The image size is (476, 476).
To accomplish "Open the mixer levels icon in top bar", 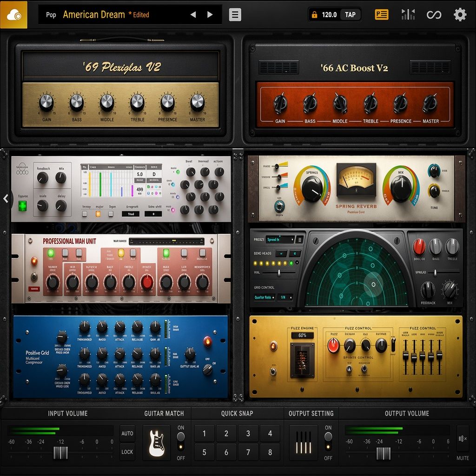I will [408, 14].
